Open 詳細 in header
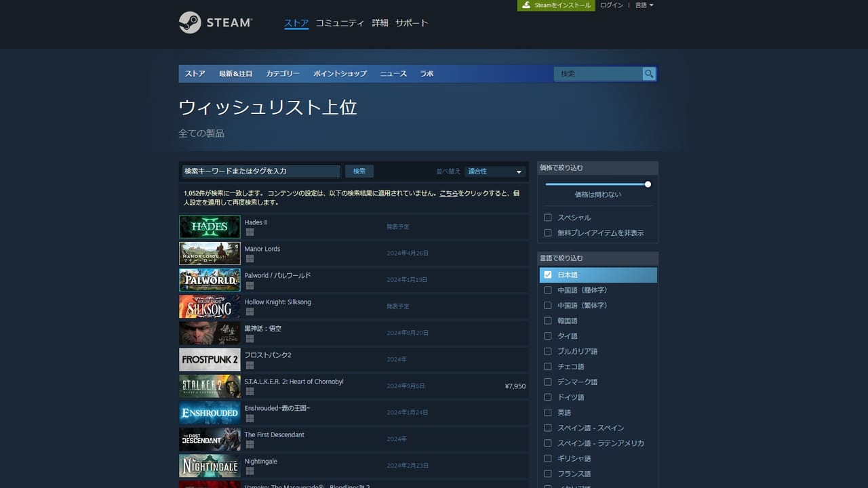 [380, 23]
